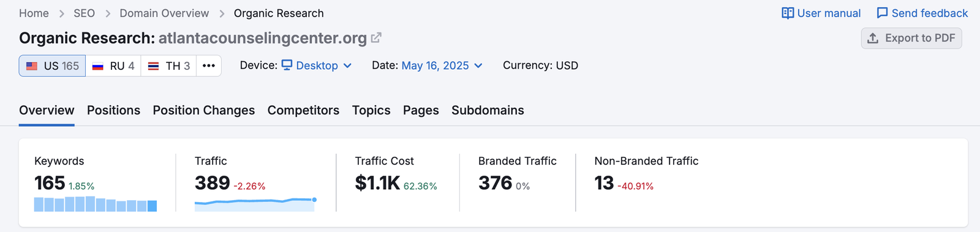
Task: Click the desktop monitor device icon
Action: tap(287, 65)
